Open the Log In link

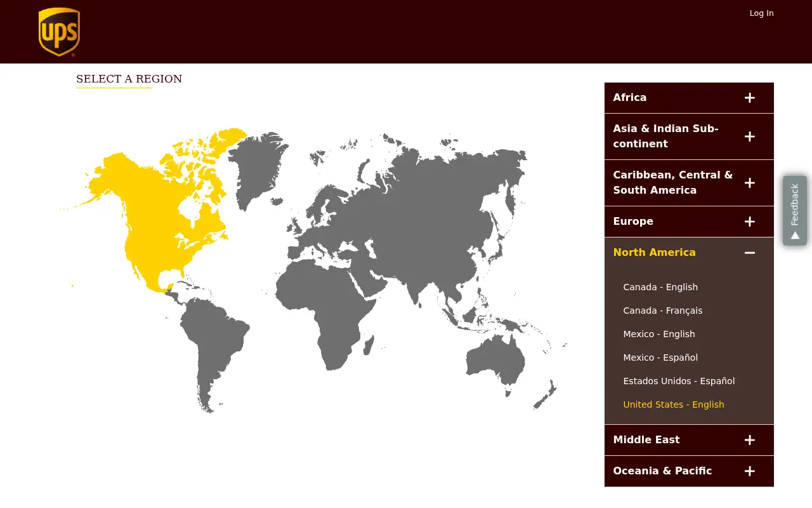761,13
